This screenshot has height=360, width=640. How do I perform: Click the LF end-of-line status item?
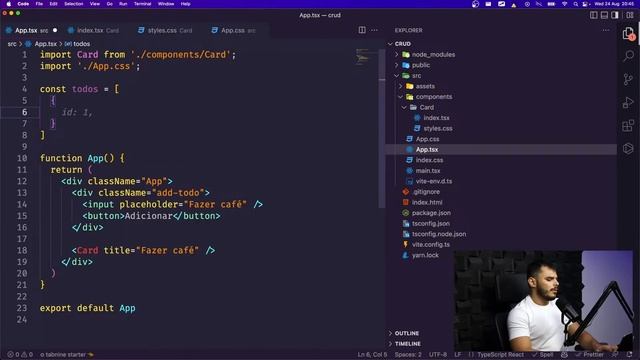pyautogui.click(x=458, y=355)
